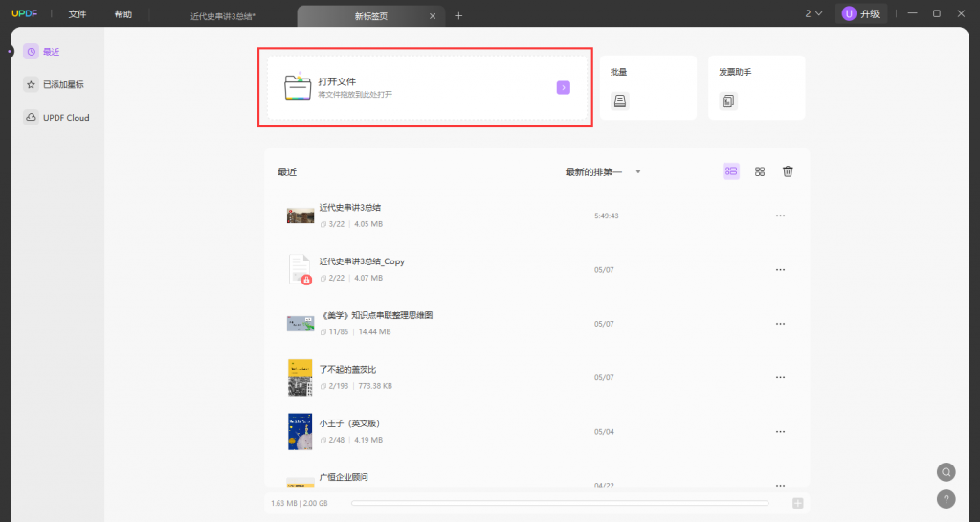Add a new tab with plus button
The width and height of the screenshot is (980, 522).
point(458,15)
